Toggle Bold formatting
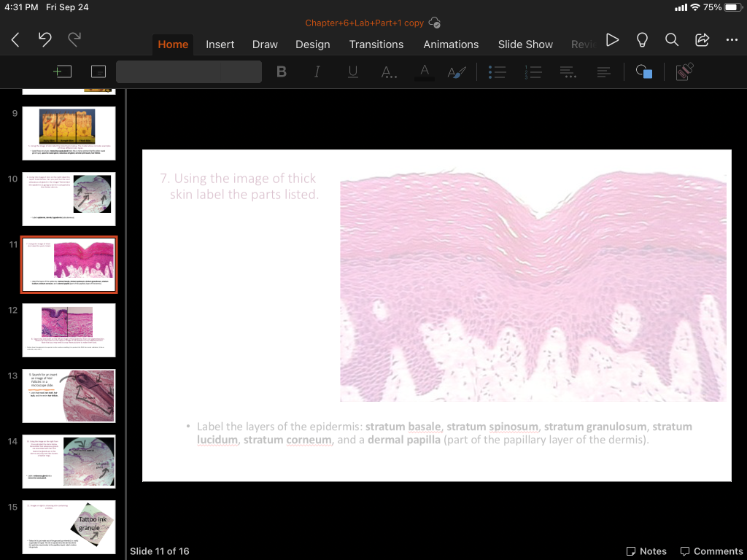The image size is (747, 560). (282, 71)
